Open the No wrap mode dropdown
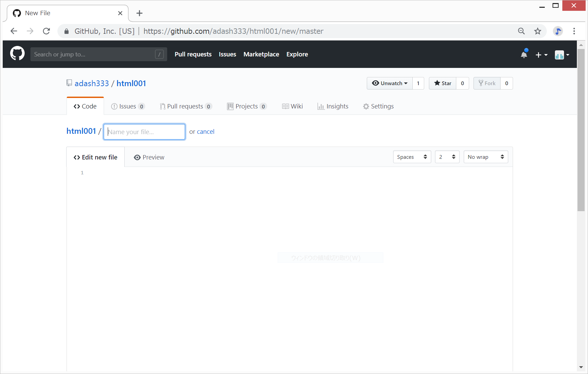Viewport: 588px width, 374px height. (x=485, y=157)
